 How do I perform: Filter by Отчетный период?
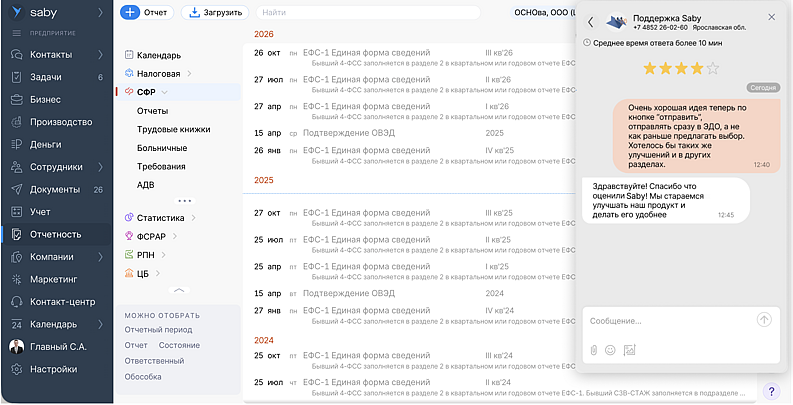[x=158, y=329]
